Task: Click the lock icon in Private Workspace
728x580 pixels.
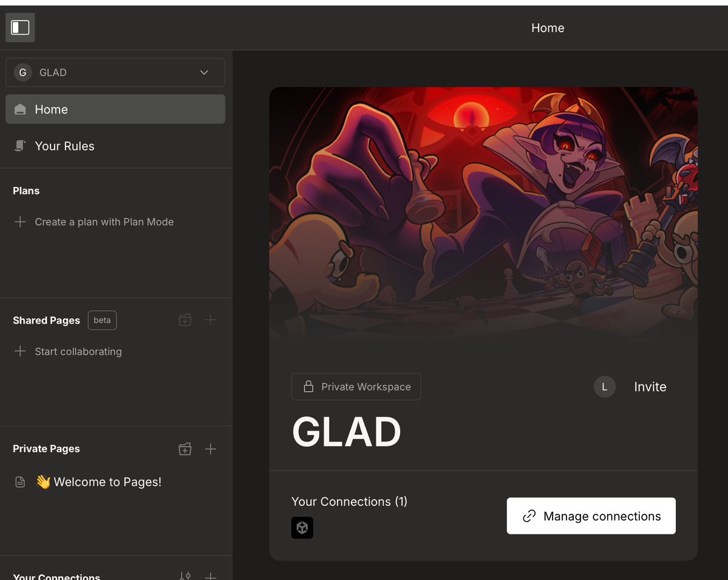Action: (x=308, y=386)
